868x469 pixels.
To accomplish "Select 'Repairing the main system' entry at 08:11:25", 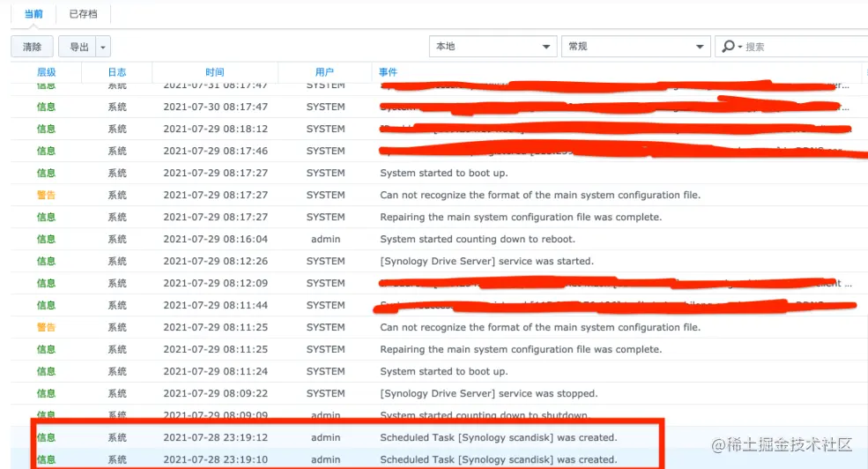I will [x=440, y=349].
